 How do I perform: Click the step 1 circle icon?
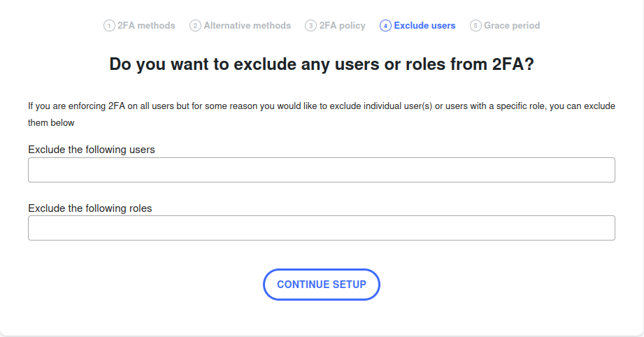coord(109,26)
